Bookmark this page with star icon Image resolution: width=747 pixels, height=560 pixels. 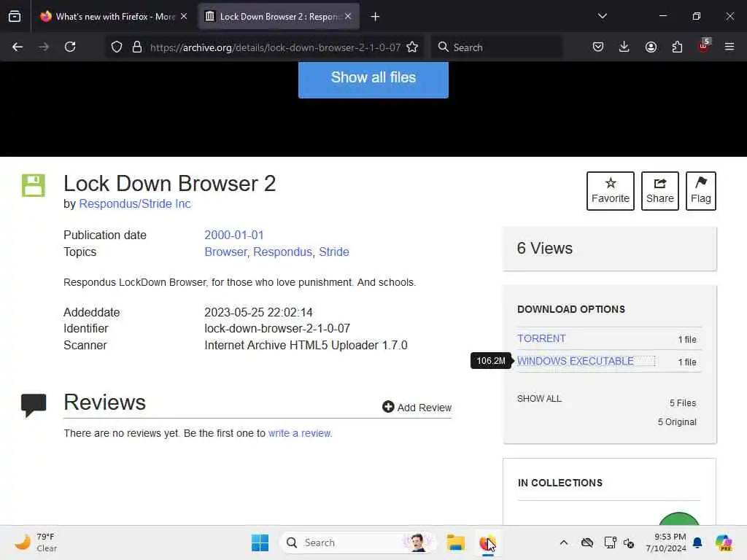412,47
